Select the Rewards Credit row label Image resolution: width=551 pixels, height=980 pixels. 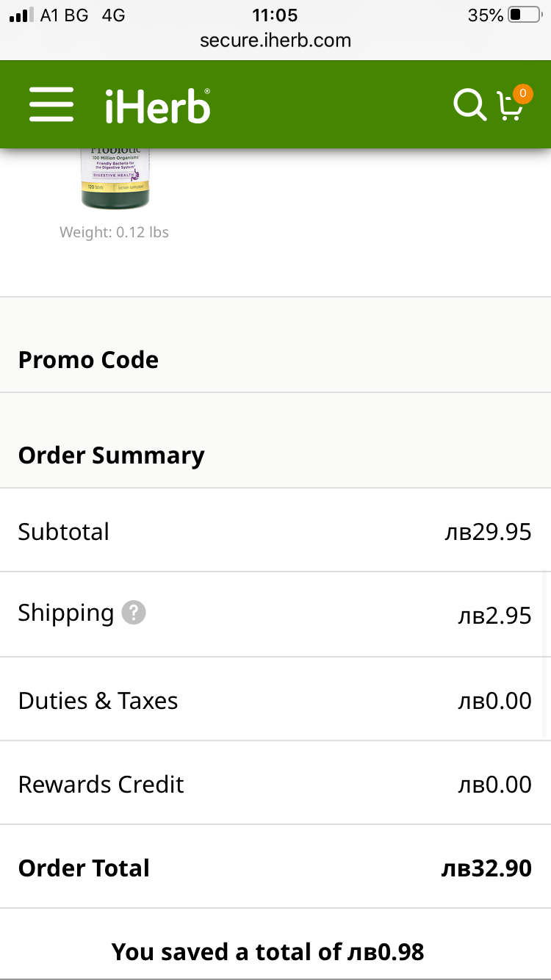101,785
